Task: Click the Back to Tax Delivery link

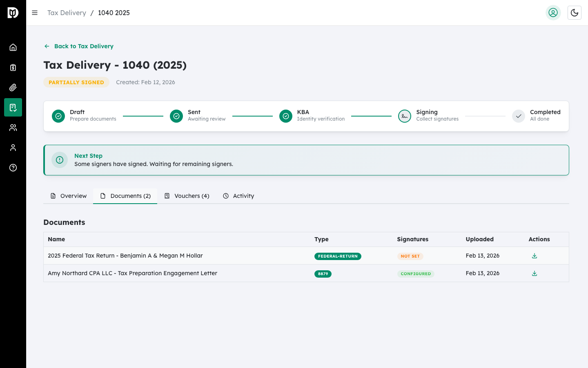Action: pyautogui.click(x=78, y=46)
